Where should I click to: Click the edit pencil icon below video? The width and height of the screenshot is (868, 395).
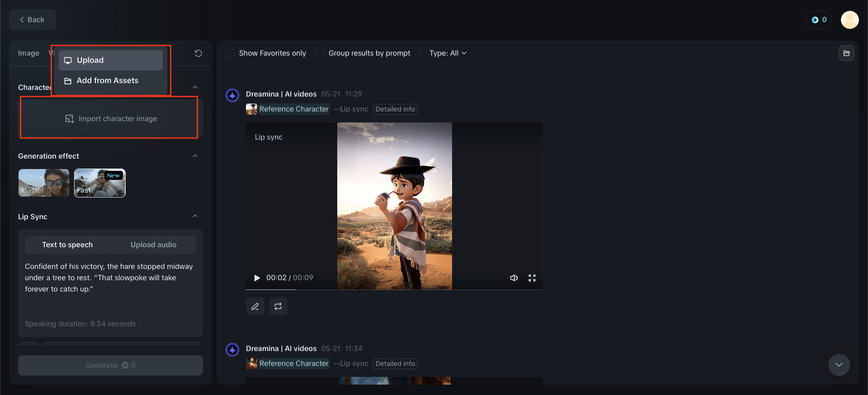255,306
